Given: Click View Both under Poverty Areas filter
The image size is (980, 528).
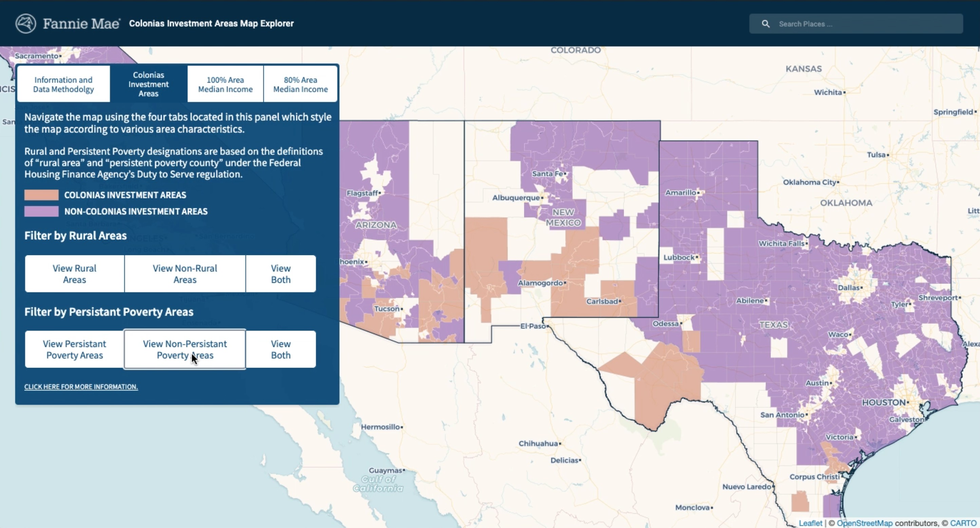Looking at the screenshot, I should point(280,349).
